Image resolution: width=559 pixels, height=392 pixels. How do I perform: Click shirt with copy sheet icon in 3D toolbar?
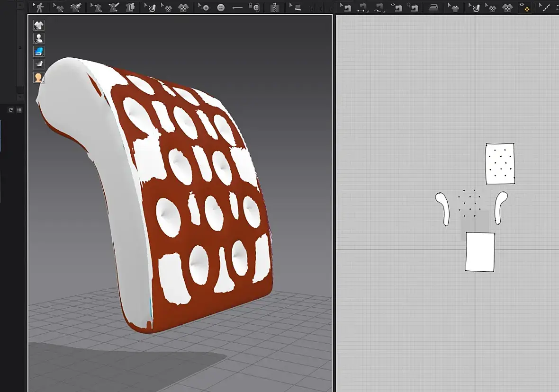[x=130, y=7]
